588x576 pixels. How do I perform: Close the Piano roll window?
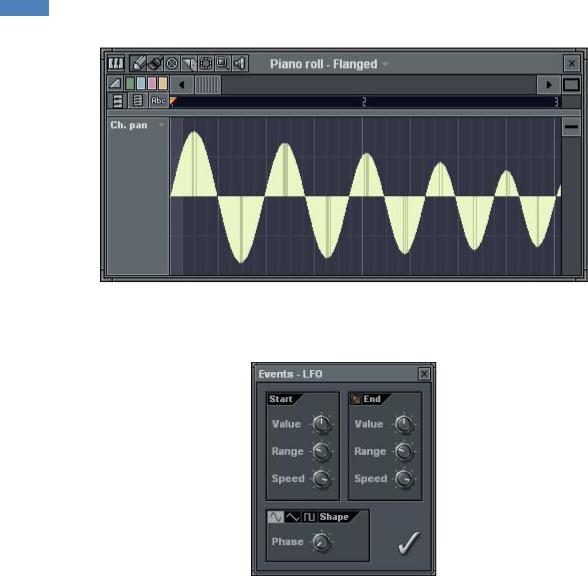coord(572,63)
